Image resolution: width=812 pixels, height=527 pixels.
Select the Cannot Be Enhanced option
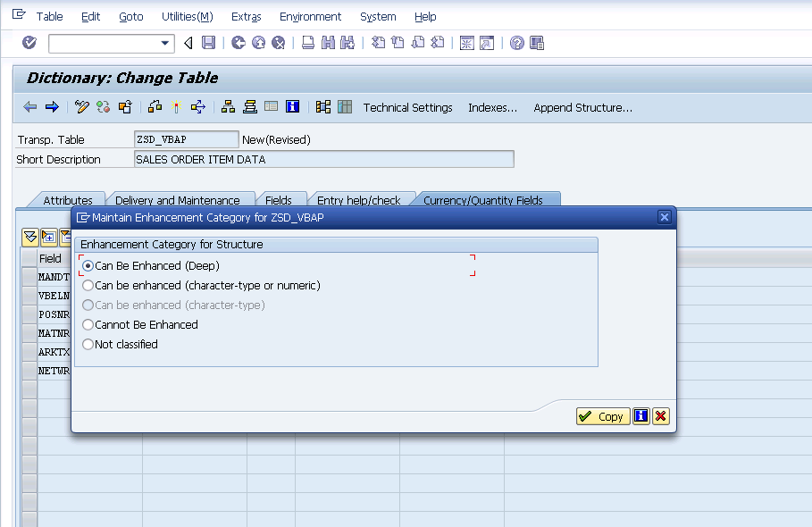coord(88,322)
